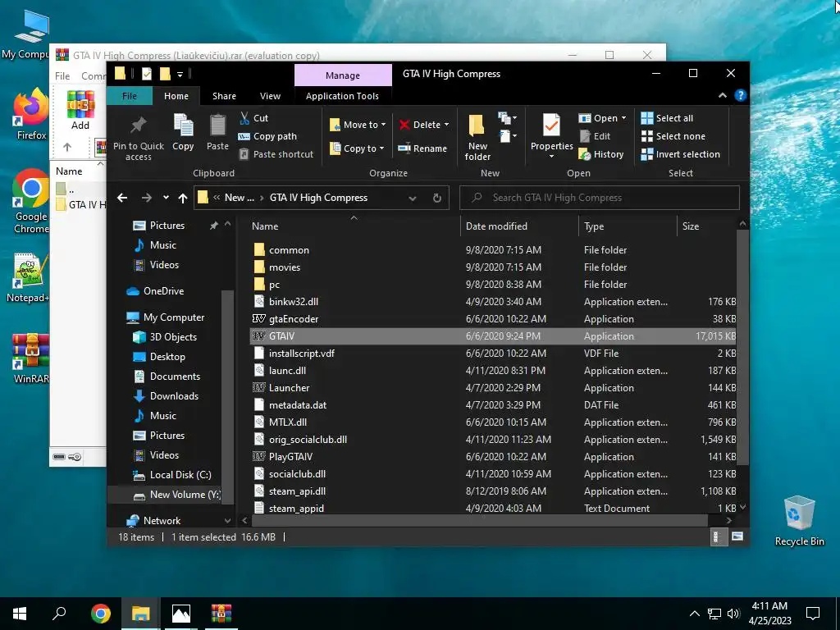Switch to the View tab
Screen dimensions: 840x630
click(270, 96)
